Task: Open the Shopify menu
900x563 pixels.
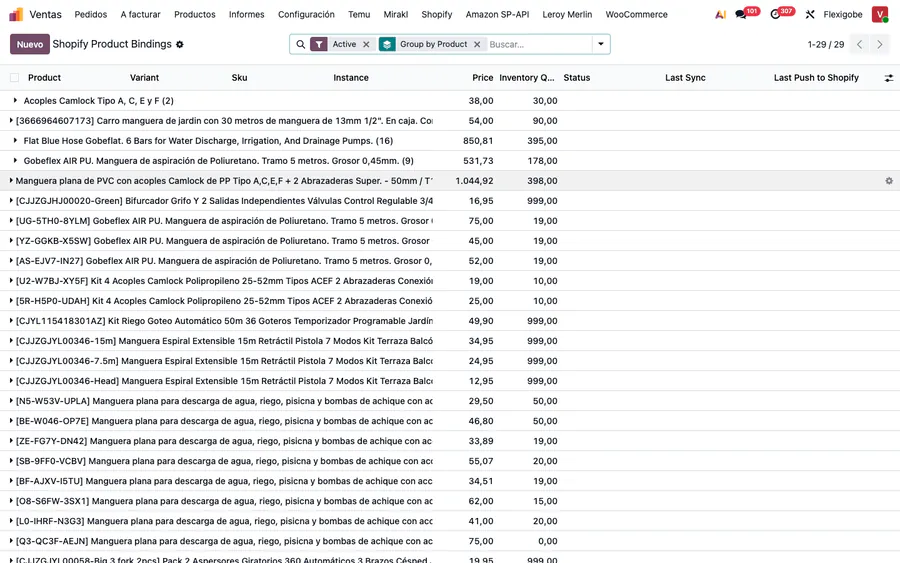Action: tap(437, 14)
